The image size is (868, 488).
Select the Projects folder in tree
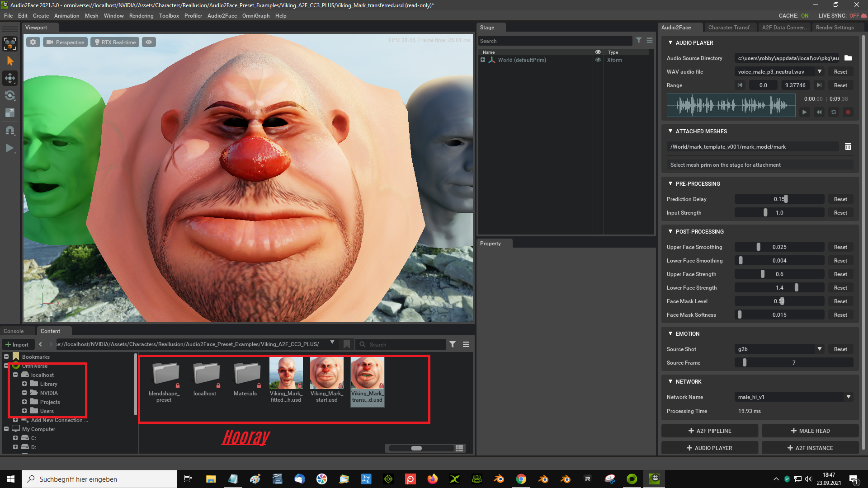(x=50, y=402)
